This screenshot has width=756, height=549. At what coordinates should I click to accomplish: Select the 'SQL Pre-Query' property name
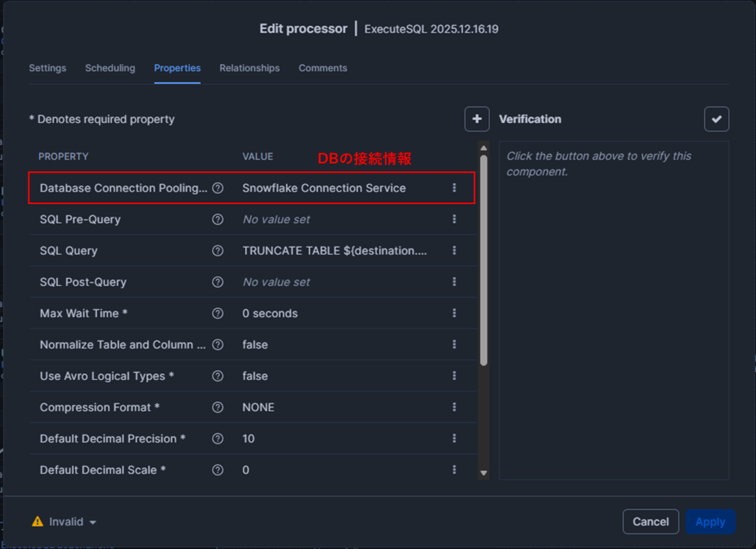point(80,219)
